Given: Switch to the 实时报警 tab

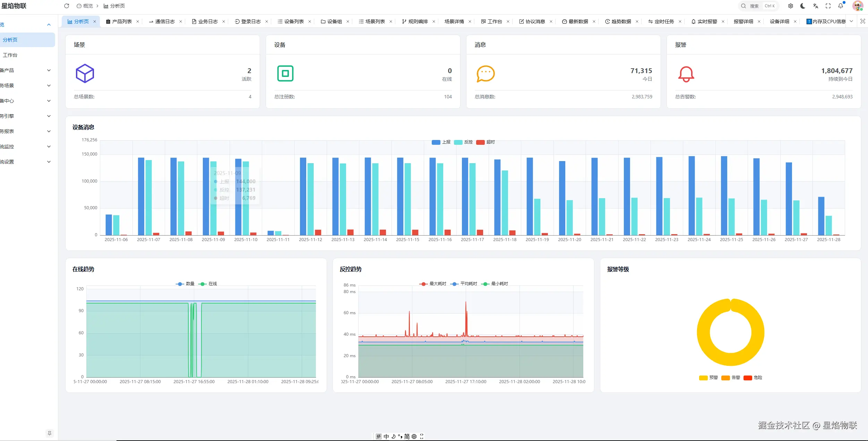Looking at the screenshot, I should [707, 21].
